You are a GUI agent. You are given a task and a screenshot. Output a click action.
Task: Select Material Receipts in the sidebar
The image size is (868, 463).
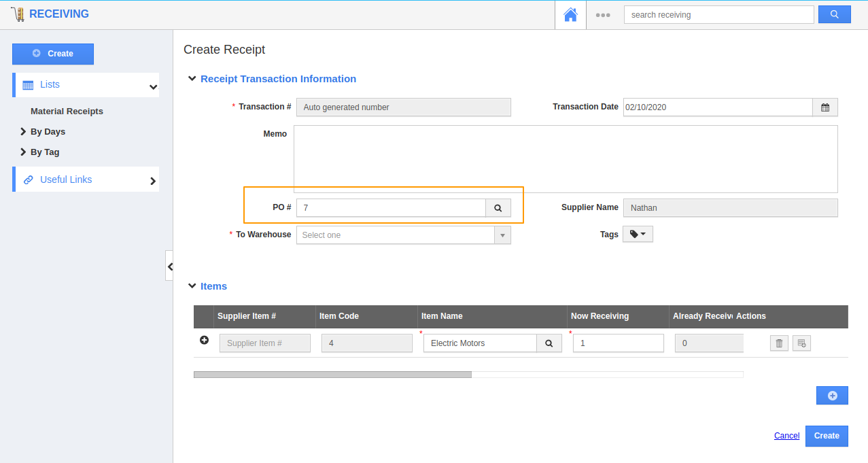click(66, 111)
